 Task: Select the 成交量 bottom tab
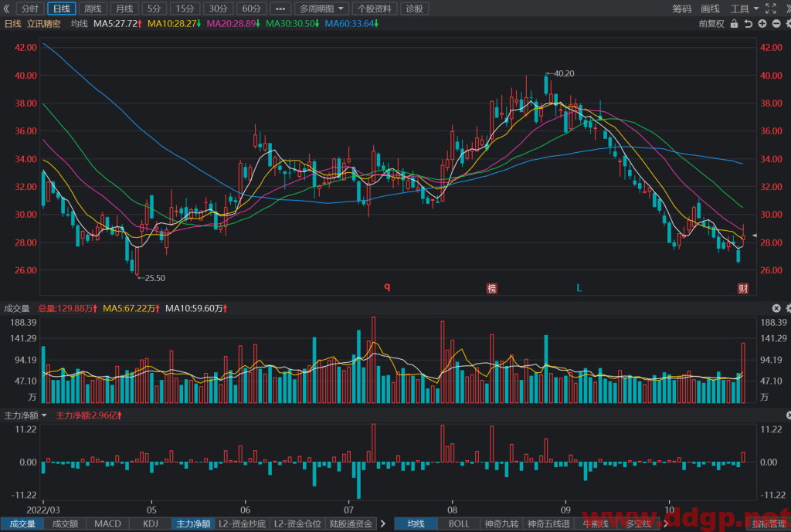click(x=22, y=524)
